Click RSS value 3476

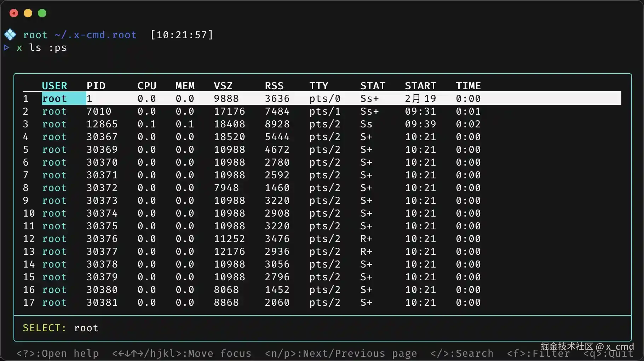277,239
